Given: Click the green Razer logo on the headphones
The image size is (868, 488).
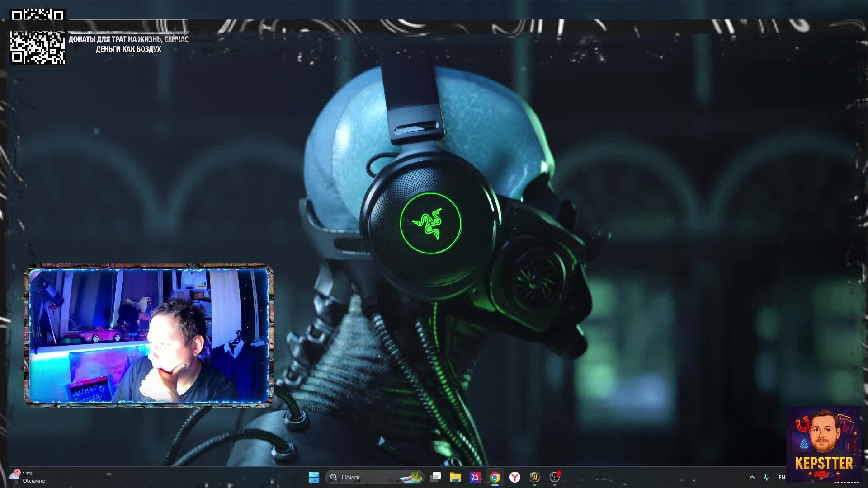Looking at the screenshot, I should [430, 223].
